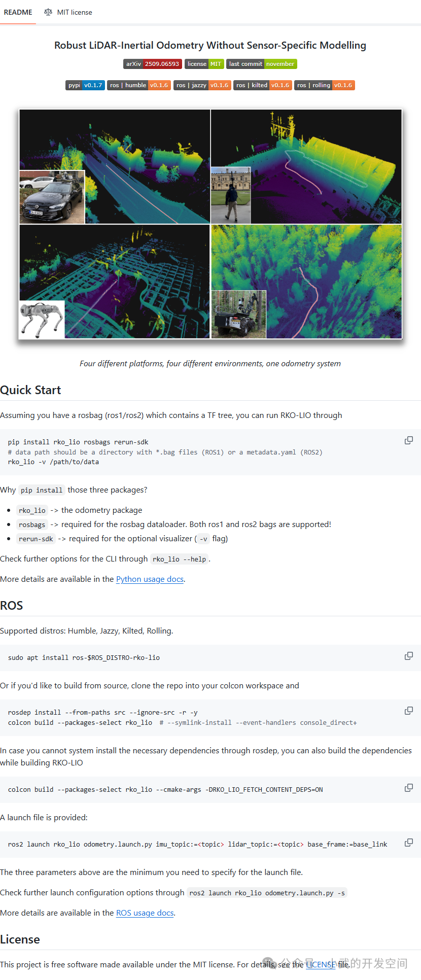Click the scales icon beside MIT license

point(48,12)
